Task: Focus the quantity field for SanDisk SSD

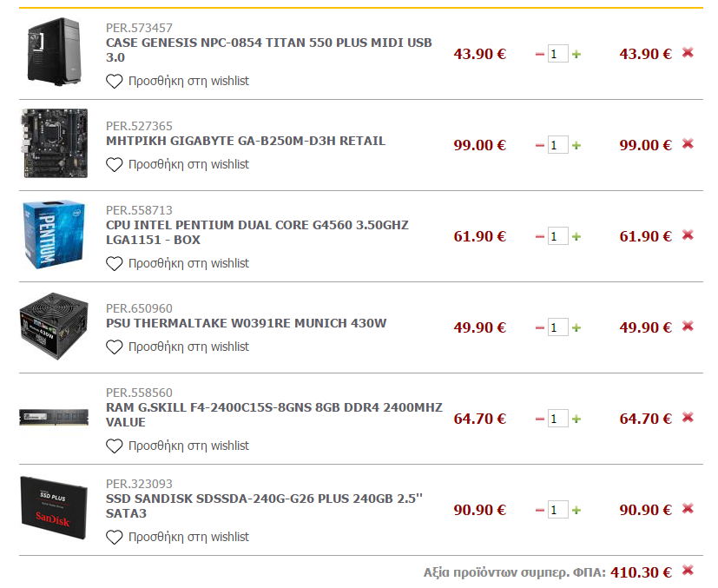Action: (557, 510)
